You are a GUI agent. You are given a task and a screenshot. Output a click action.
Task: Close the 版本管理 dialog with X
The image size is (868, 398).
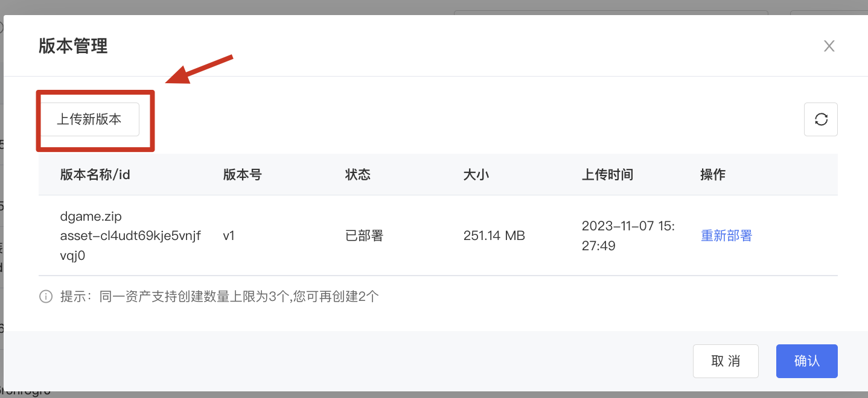[x=829, y=46]
